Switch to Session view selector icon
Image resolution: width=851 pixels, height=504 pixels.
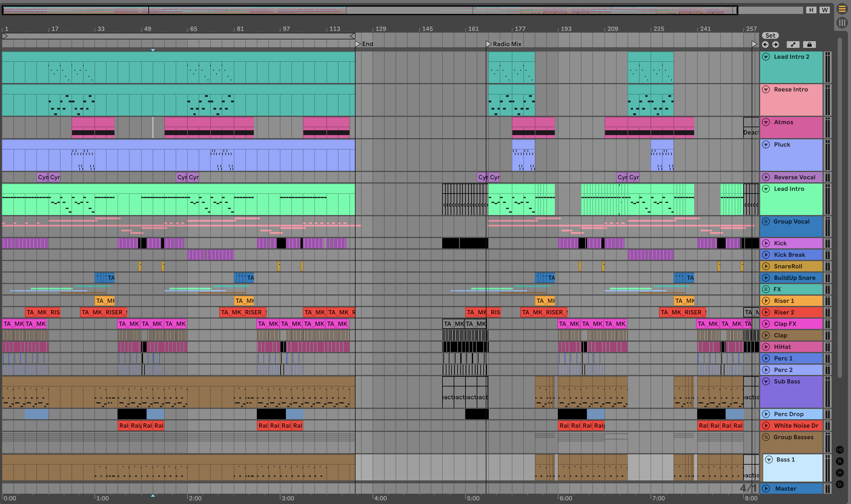pyautogui.click(x=842, y=23)
